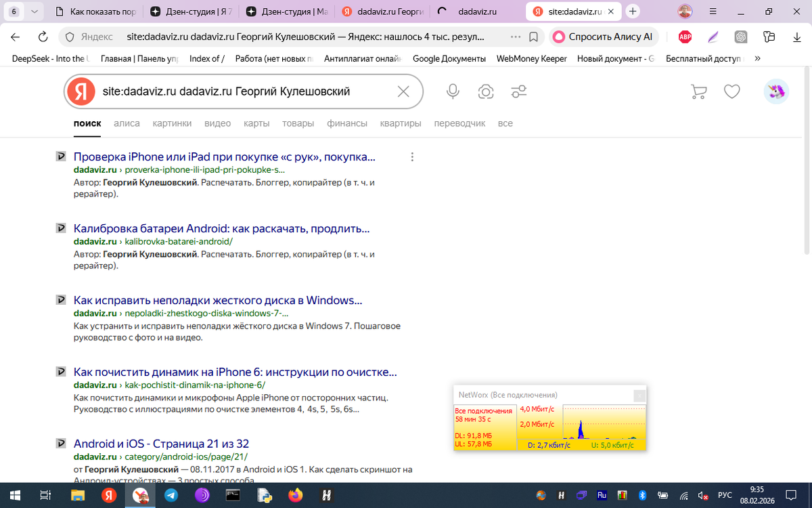Select the 'финансы' search category
Image resolution: width=812 pixels, height=508 pixels.
pyautogui.click(x=347, y=123)
